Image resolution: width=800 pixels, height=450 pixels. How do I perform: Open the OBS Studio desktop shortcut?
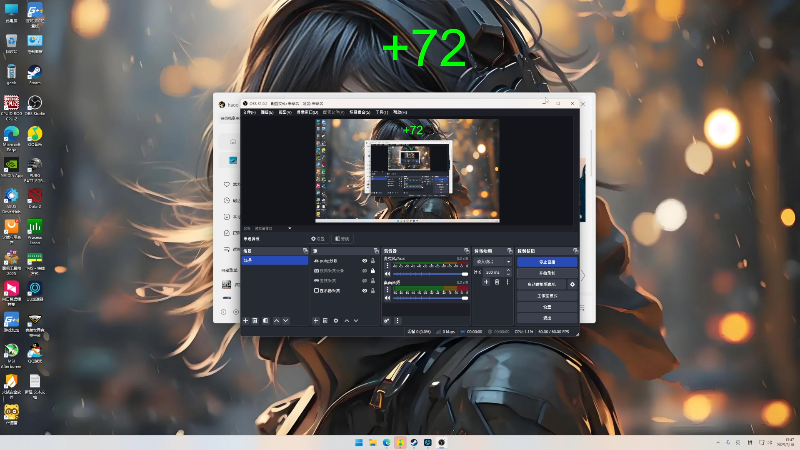35,106
